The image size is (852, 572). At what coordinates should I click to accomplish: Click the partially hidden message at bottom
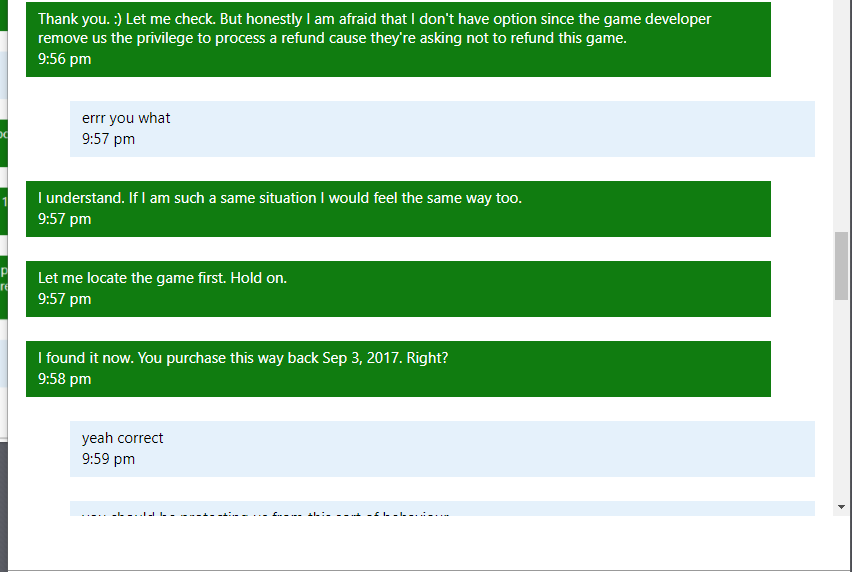pos(442,508)
